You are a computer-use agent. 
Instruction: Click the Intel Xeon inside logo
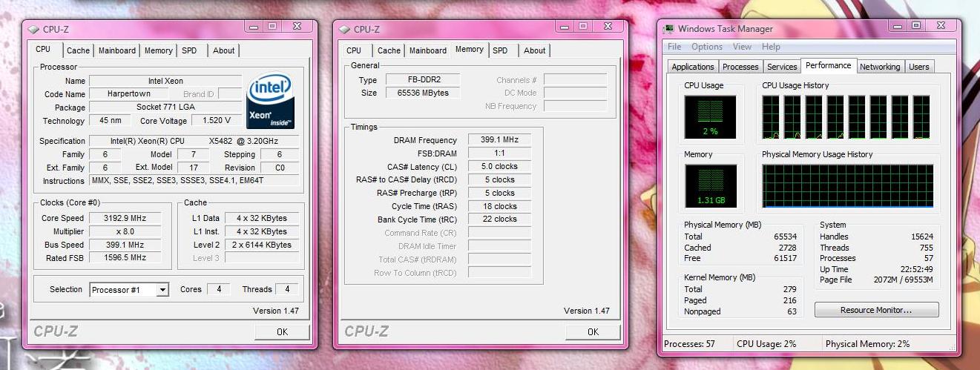270,101
